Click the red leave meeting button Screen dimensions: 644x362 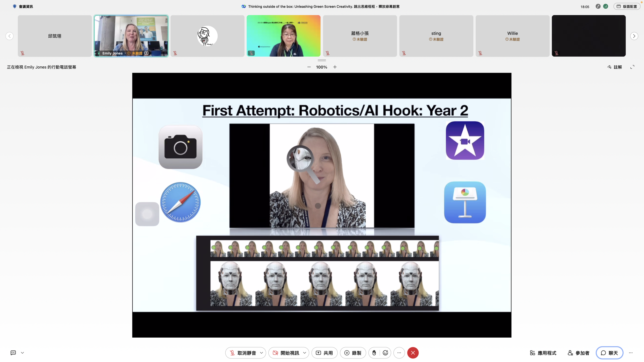click(413, 353)
